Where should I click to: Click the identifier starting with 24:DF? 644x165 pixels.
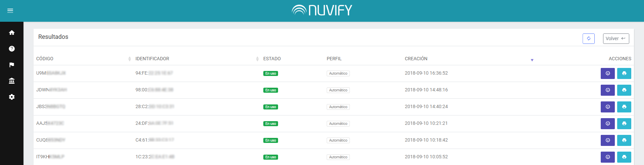point(155,123)
